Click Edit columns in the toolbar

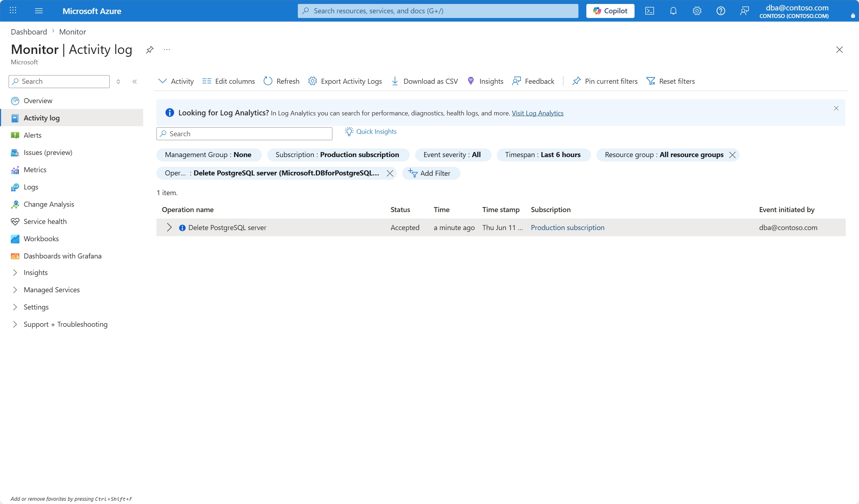pos(228,81)
